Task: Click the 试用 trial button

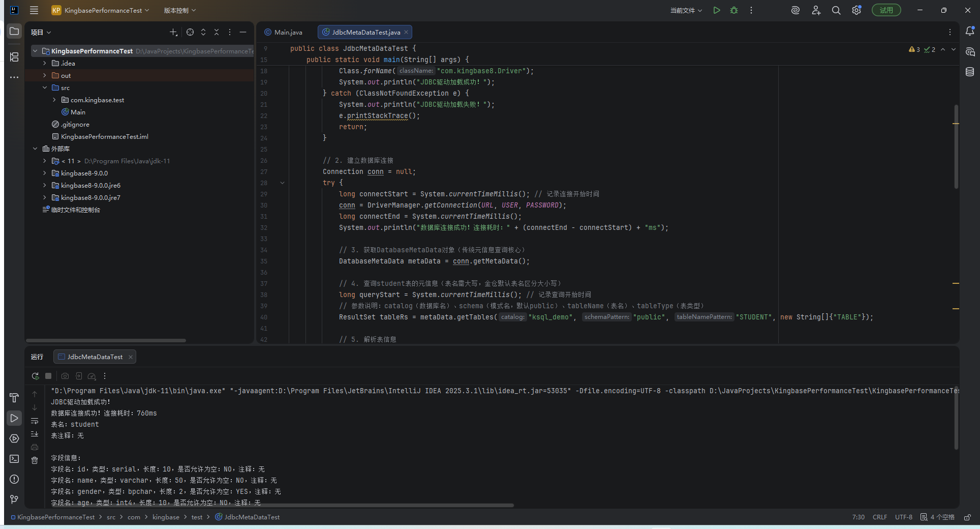Action: point(886,10)
